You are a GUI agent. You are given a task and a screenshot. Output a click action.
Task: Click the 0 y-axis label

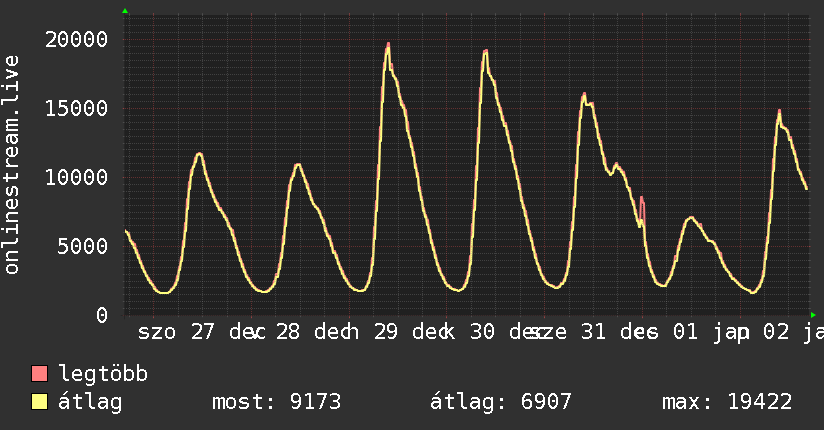tap(102, 315)
